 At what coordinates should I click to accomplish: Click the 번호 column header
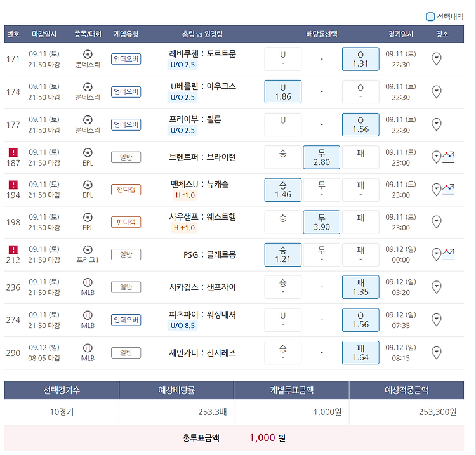(13, 34)
